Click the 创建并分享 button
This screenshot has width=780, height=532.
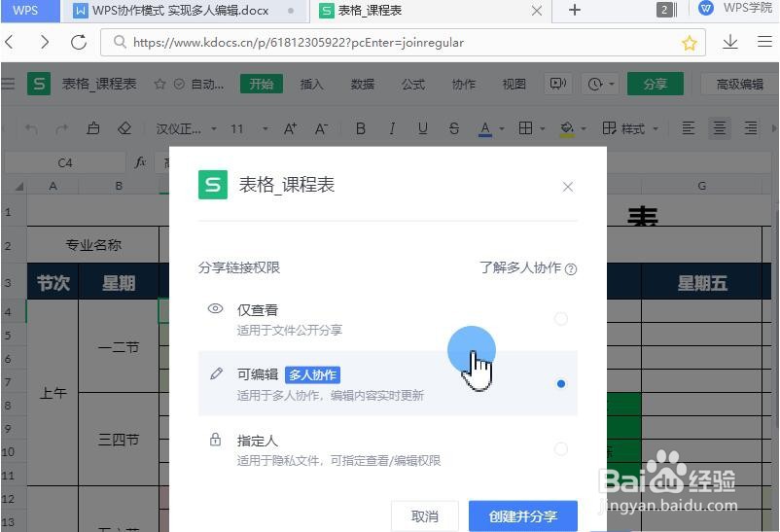(x=523, y=516)
